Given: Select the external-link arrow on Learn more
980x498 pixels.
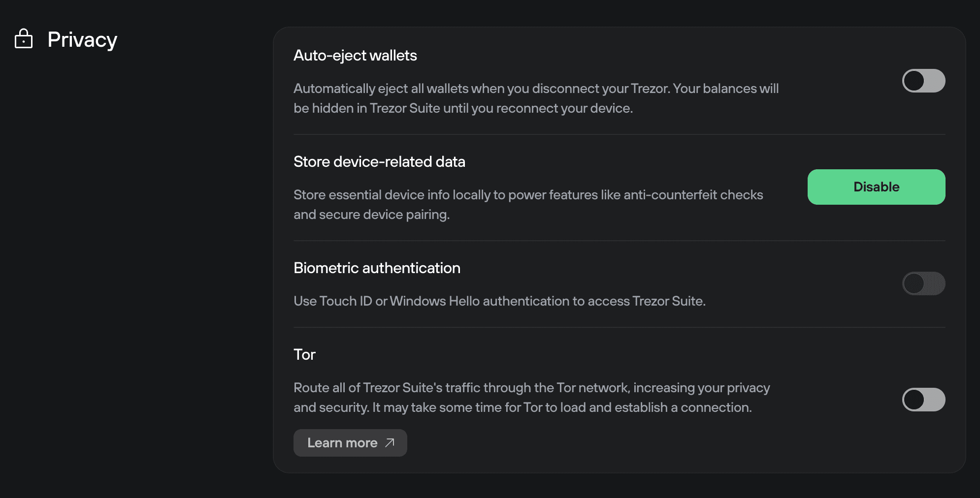Looking at the screenshot, I should 389,443.
